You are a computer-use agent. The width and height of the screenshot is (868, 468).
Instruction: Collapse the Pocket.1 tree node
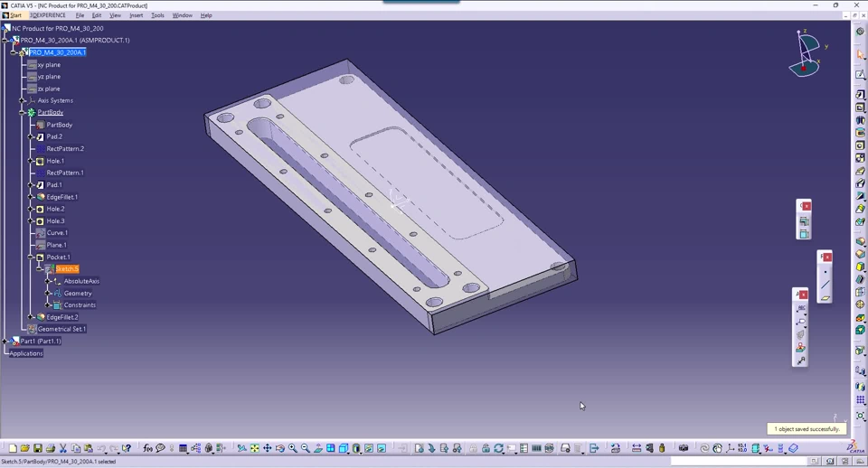coord(31,257)
